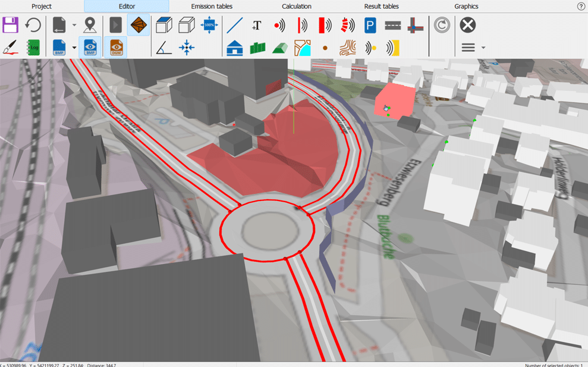Toggle the BMP bitmap visibility
The image size is (588, 367).
[x=90, y=48]
